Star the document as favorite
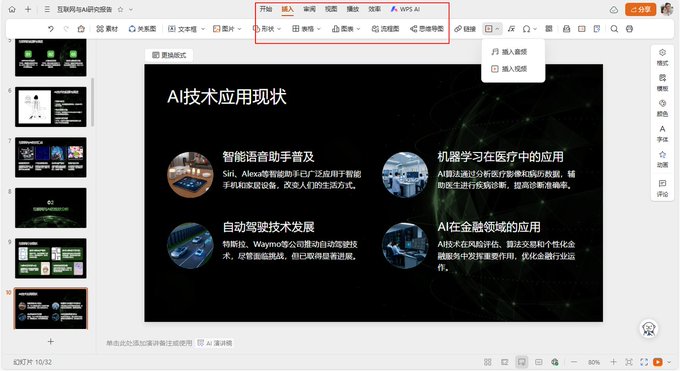680x371 pixels. (x=121, y=9)
